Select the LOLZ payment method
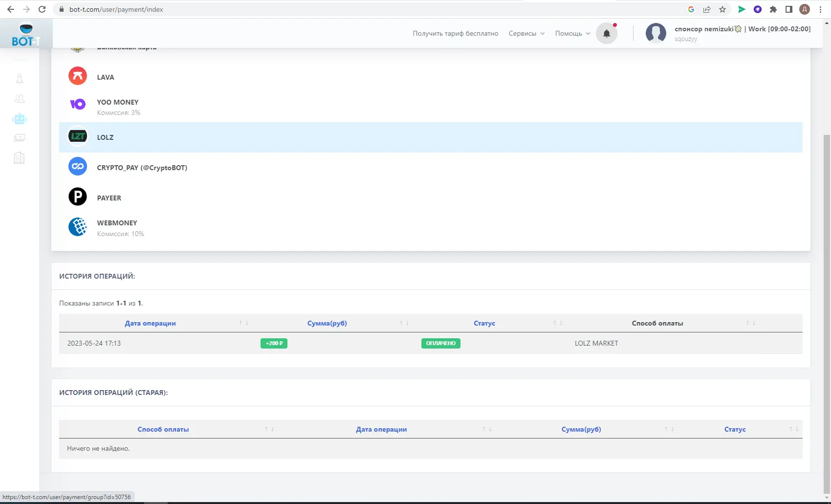The image size is (831, 504). [x=431, y=137]
